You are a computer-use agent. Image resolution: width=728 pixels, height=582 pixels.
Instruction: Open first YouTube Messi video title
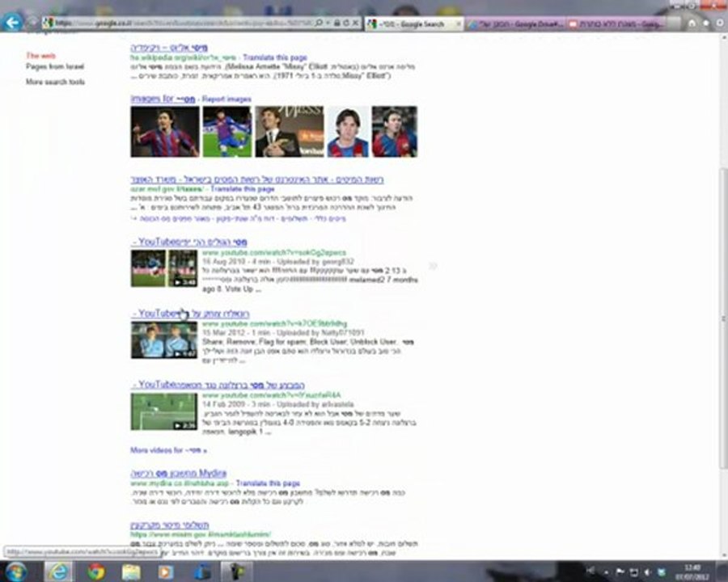(189, 242)
